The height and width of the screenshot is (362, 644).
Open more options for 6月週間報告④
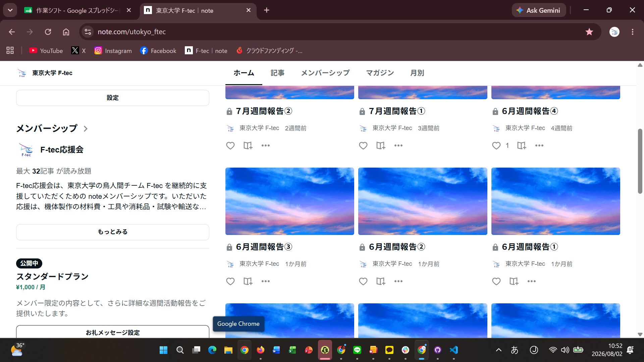tap(539, 145)
